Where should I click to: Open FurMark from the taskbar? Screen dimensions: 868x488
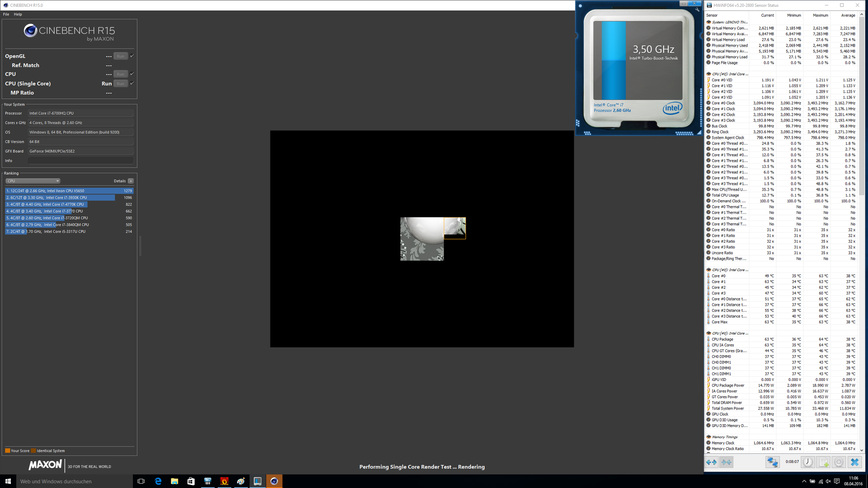tap(224, 481)
